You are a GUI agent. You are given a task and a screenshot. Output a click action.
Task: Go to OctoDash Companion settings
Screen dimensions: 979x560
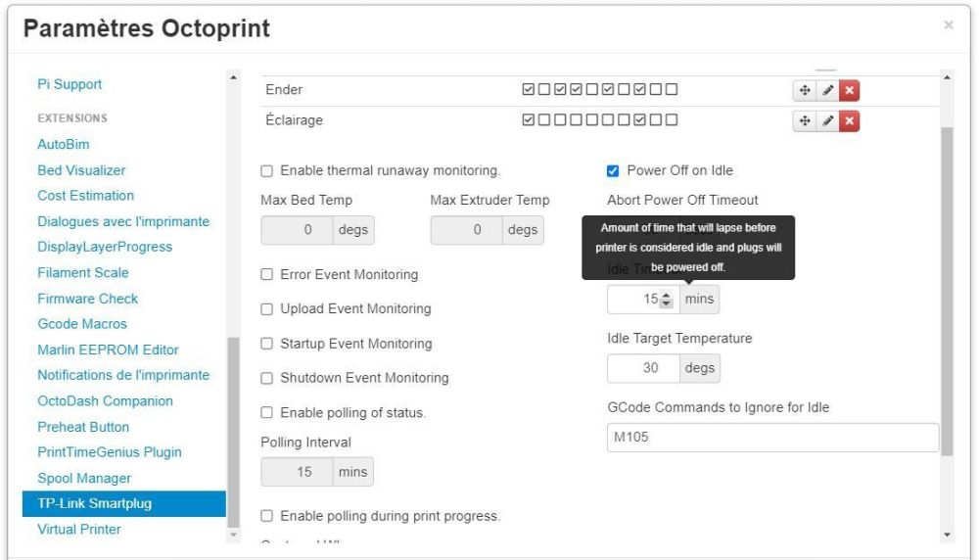(105, 401)
